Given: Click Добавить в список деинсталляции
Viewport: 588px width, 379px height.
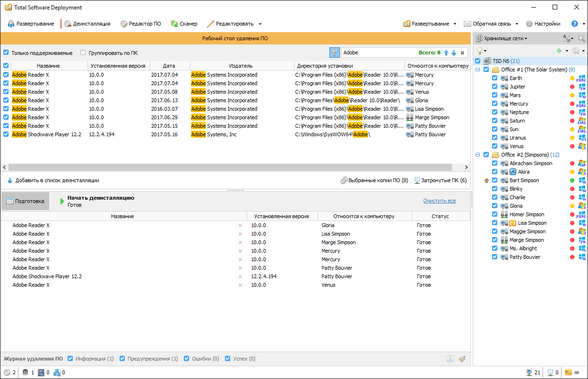Looking at the screenshot, I should [53, 180].
